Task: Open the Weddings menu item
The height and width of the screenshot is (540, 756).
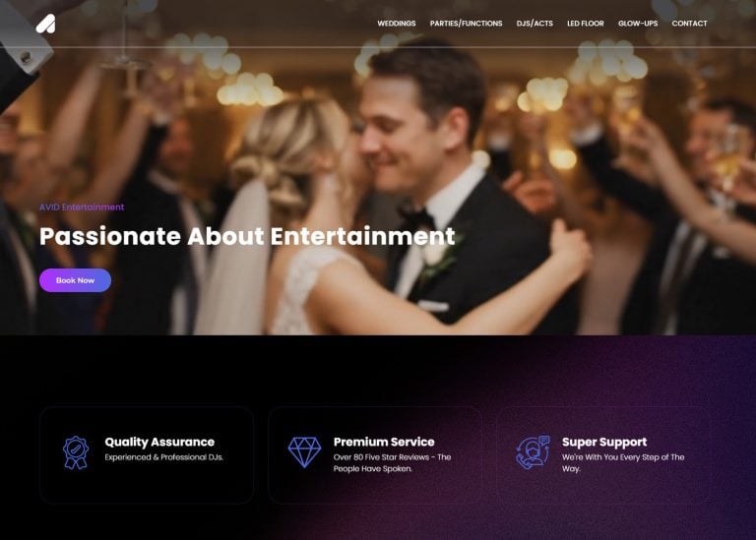Action: [397, 24]
